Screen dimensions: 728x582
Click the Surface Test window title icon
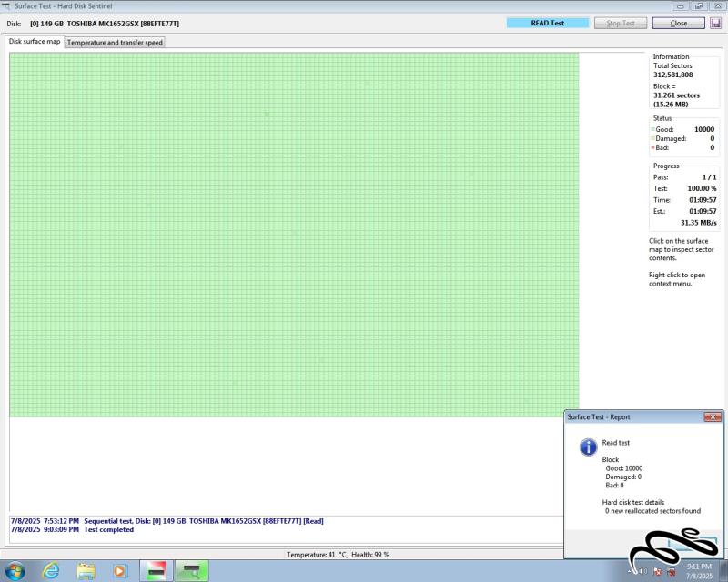point(6,6)
